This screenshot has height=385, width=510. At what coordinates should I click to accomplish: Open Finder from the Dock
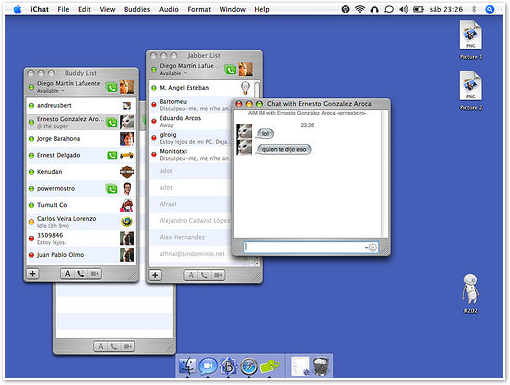(x=187, y=366)
